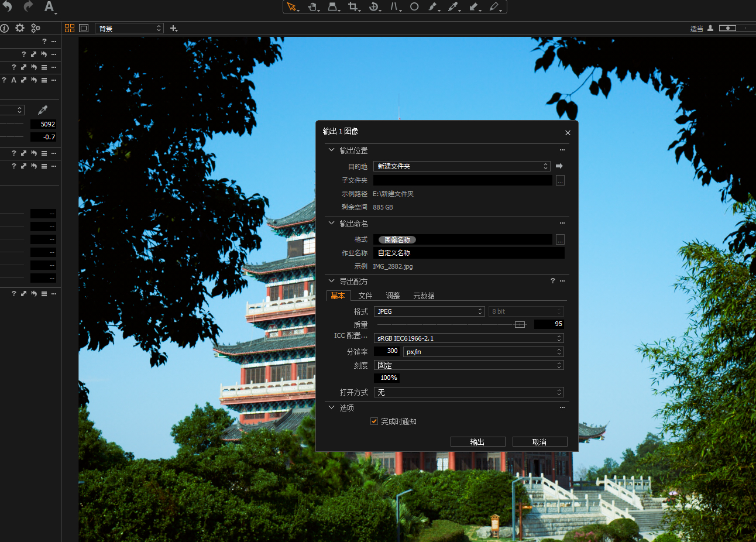
Task: Open the 背景 layer dropdown
Action: pos(129,28)
